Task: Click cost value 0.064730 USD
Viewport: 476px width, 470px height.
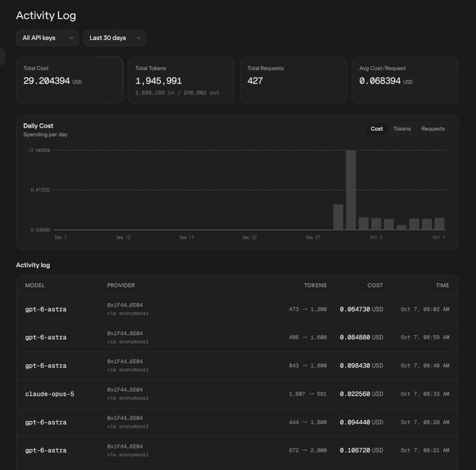Action: [x=361, y=309]
